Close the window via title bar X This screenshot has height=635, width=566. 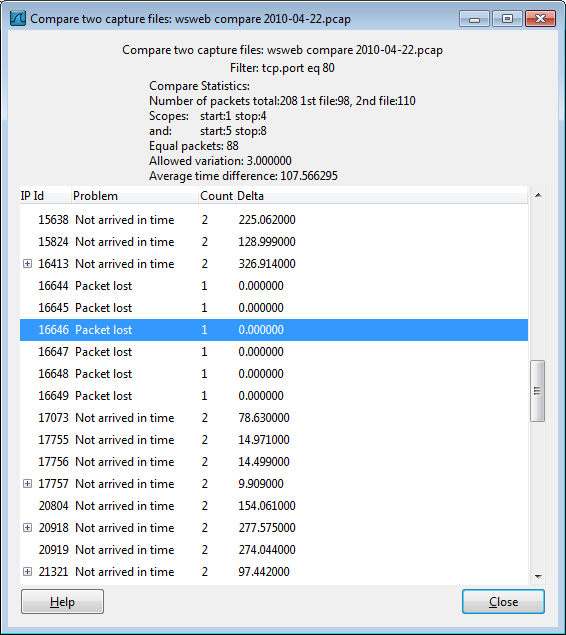[540, 19]
